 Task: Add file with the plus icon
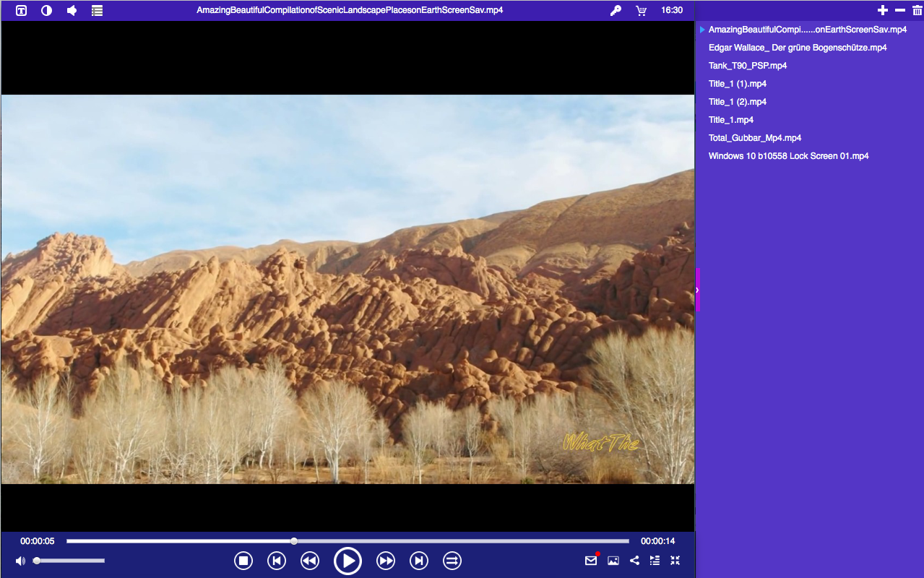(882, 10)
